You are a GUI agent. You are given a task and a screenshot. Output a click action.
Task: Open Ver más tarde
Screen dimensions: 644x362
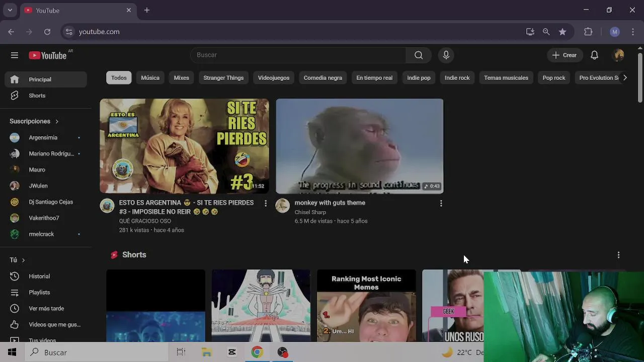pos(46,308)
